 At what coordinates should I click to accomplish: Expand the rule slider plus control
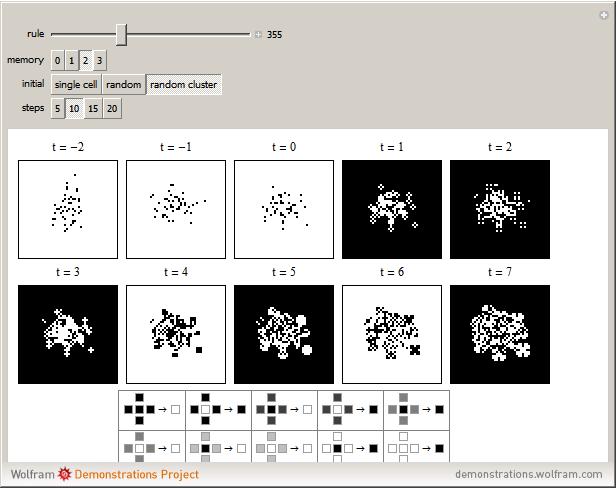point(258,34)
